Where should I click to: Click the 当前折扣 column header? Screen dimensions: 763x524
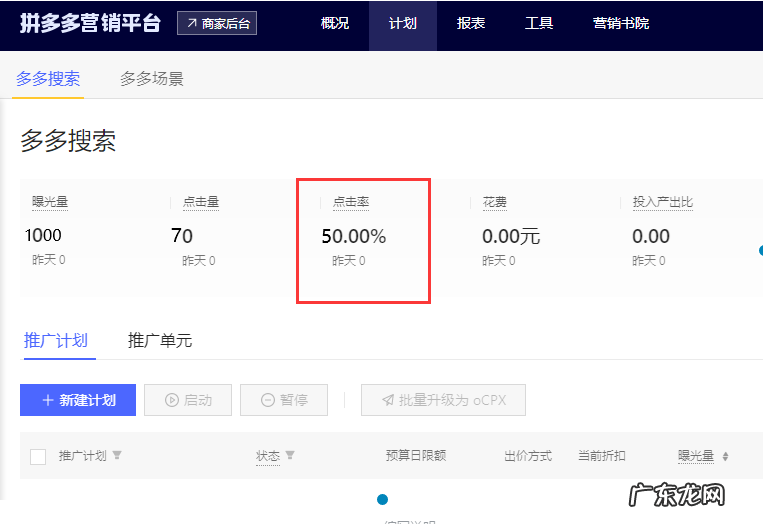coord(602,455)
